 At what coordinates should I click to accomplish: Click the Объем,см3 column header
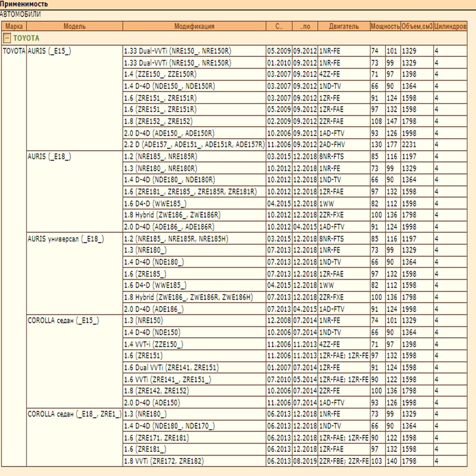tap(417, 26)
